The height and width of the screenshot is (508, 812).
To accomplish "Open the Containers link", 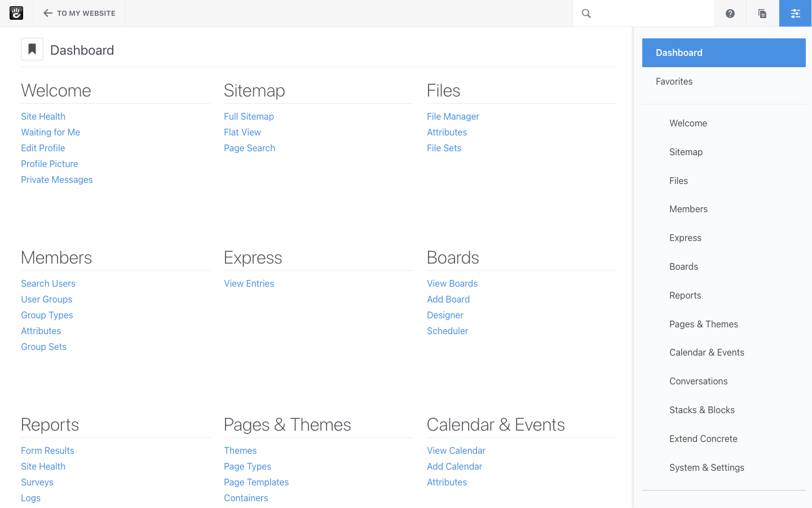I will coord(246,498).
